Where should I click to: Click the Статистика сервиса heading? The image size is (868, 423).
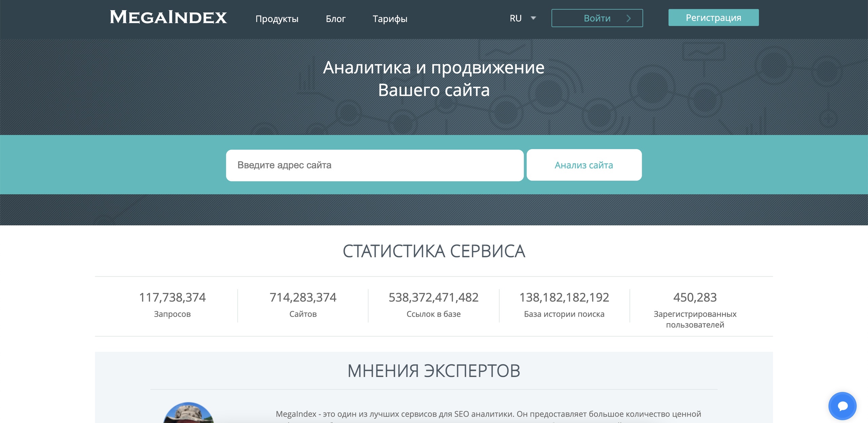tap(434, 251)
